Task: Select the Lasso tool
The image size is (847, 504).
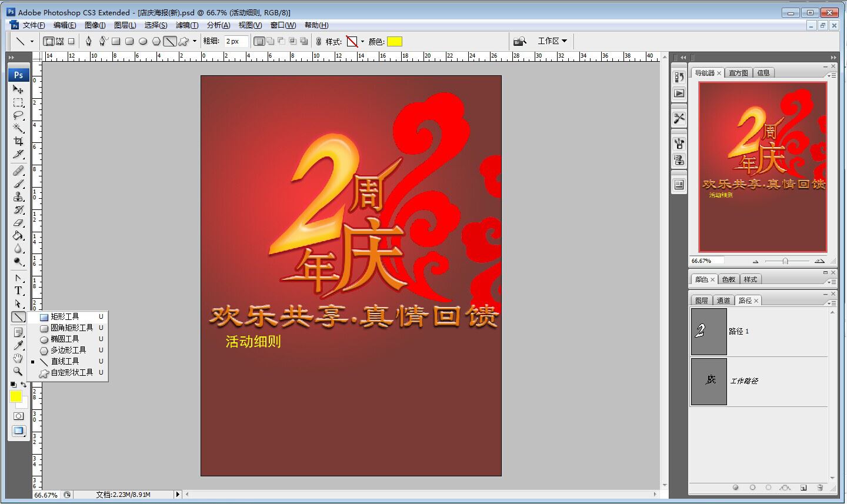Action: [x=18, y=115]
